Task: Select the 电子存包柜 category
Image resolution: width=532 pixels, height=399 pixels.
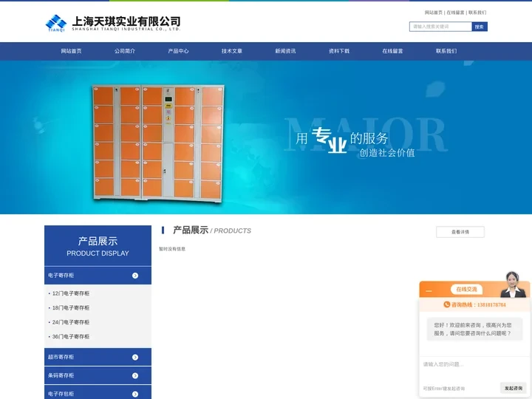Action: (x=61, y=394)
